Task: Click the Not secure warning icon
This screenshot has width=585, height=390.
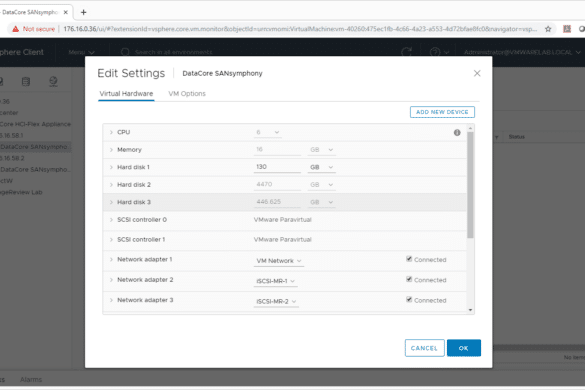Action: coord(15,29)
